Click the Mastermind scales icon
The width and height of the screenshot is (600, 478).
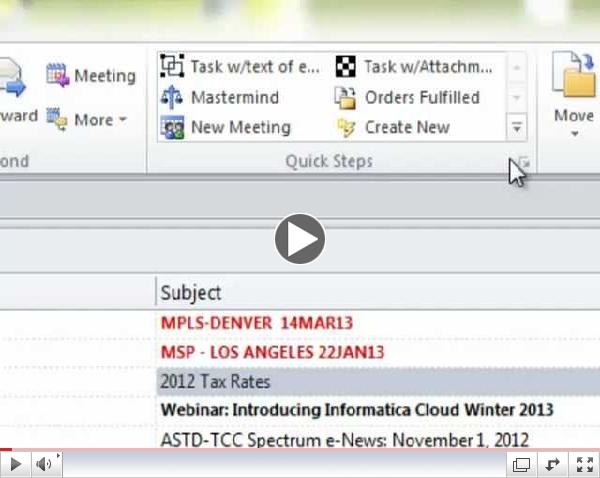point(172,97)
